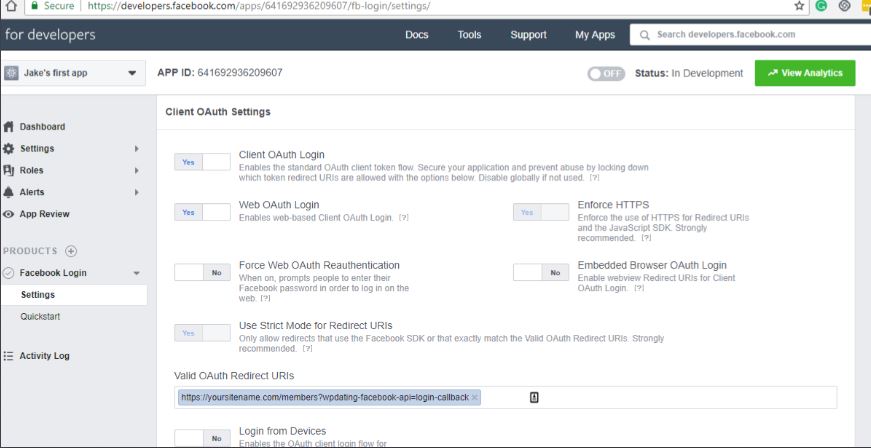Open App Review page
This screenshot has width=871, height=448.
click(x=44, y=214)
